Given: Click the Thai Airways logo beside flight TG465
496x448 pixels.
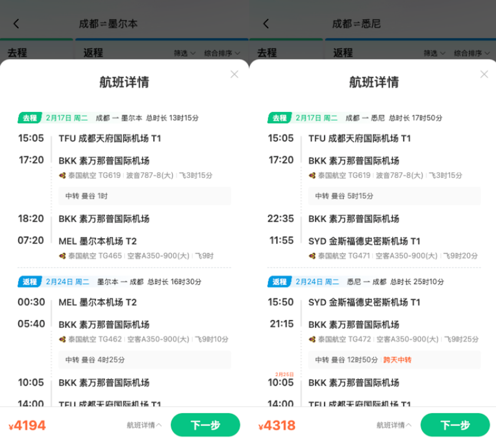Looking at the screenshot, I should [63, 255].
